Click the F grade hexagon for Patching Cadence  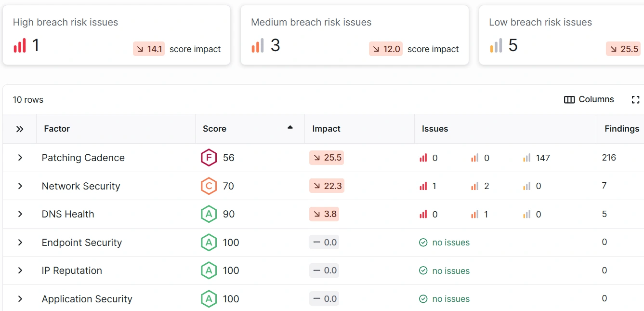209,158
